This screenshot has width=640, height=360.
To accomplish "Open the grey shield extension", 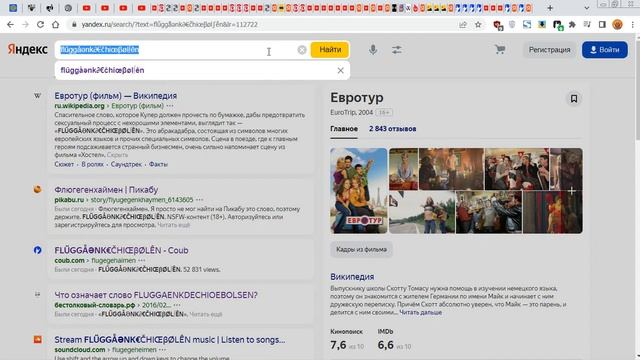I will click(512, 24).
